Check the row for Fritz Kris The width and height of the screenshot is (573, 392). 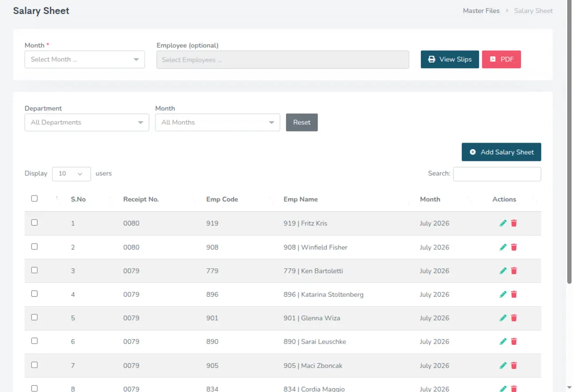coord(34,223)
